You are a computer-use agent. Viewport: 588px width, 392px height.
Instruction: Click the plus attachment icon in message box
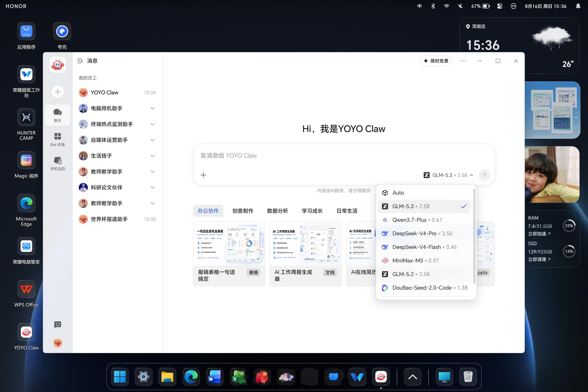(203, 175)
